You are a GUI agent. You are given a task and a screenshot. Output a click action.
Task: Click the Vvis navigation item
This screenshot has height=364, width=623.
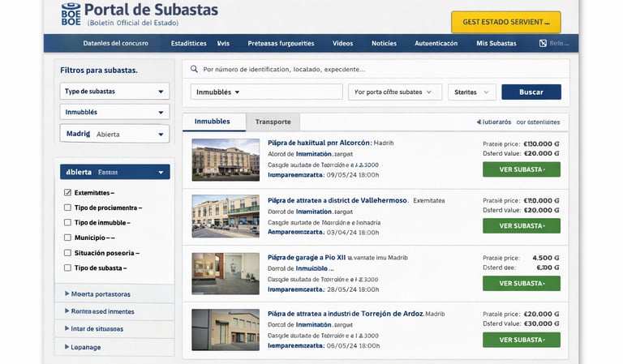click(223, 43)
